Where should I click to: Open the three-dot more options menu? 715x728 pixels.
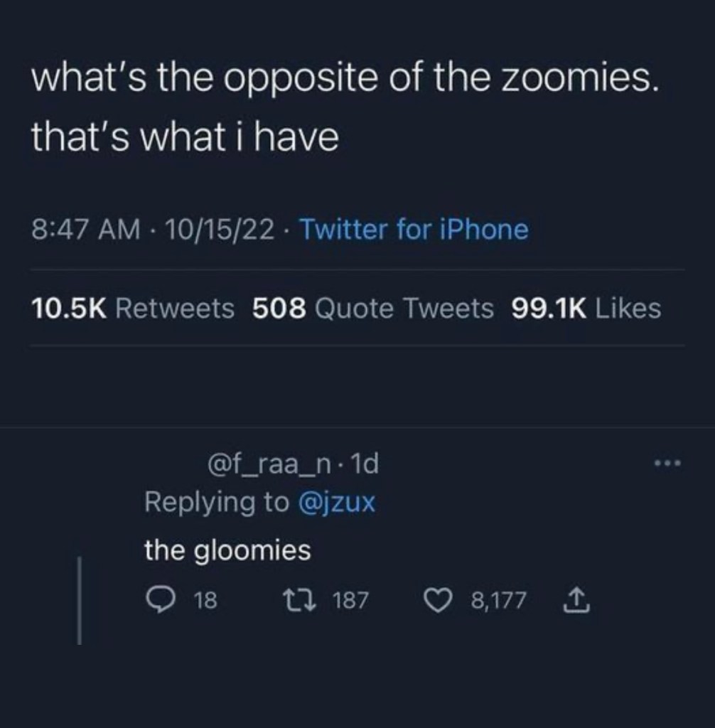[x=667, y=464]
